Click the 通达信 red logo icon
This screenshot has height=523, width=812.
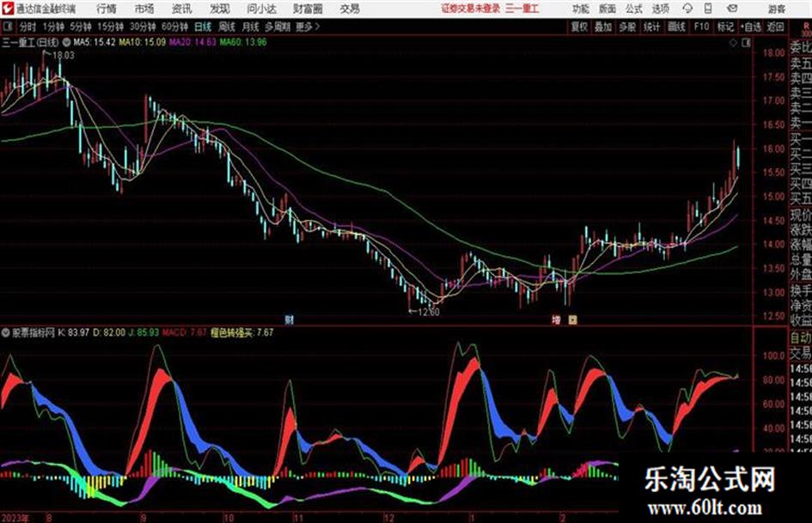coord(8,9)
